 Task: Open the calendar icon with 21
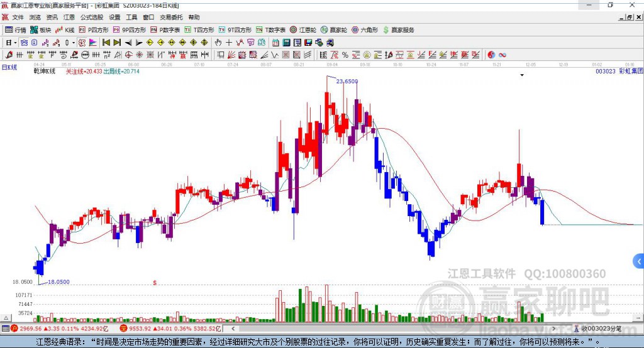(x=275, y=42)
